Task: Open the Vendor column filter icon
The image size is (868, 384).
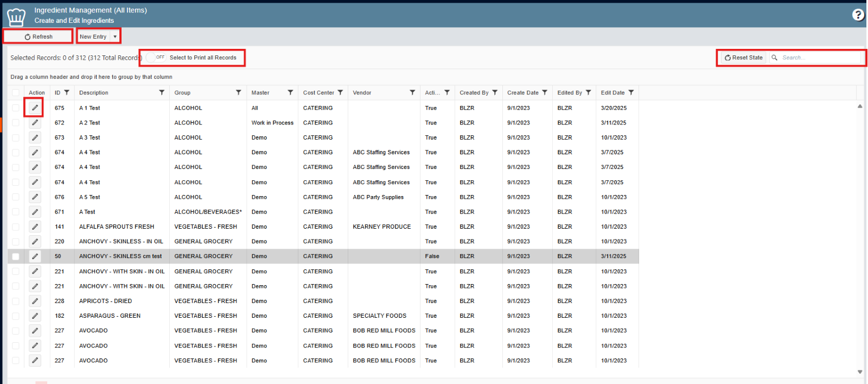Action: coord(412,92)
